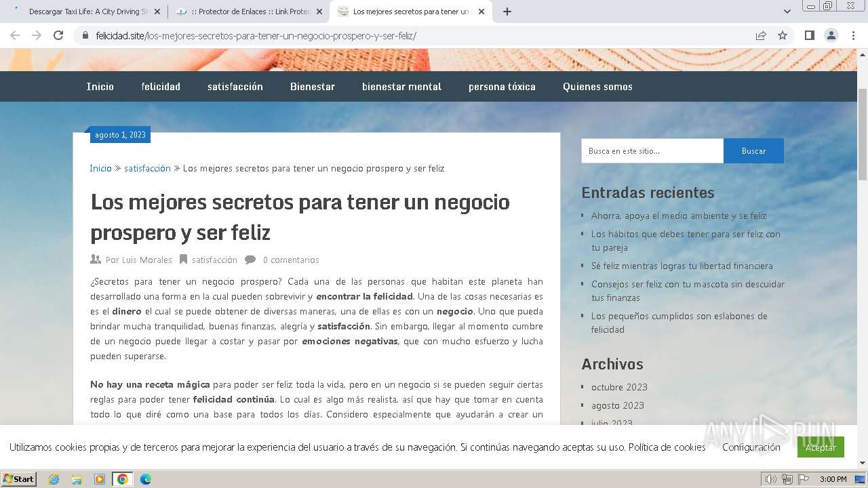Open the Quienes somos menu item
Viewport: 868px width, 488px height.
click(597, 87)
